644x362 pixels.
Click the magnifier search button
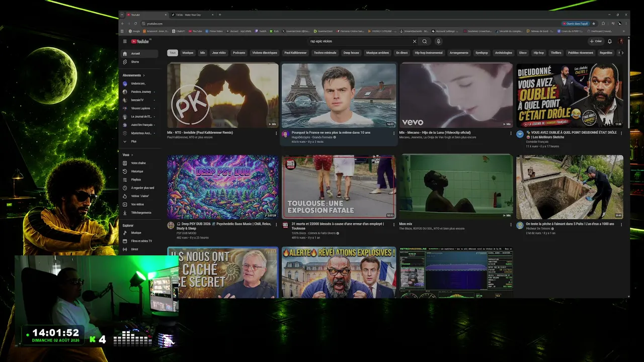click(425, 41)
